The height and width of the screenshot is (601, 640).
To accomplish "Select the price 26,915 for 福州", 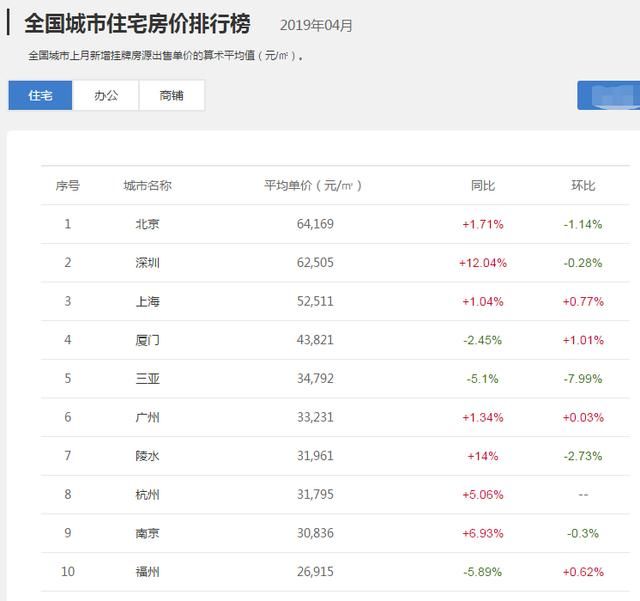I will (315, 572).
